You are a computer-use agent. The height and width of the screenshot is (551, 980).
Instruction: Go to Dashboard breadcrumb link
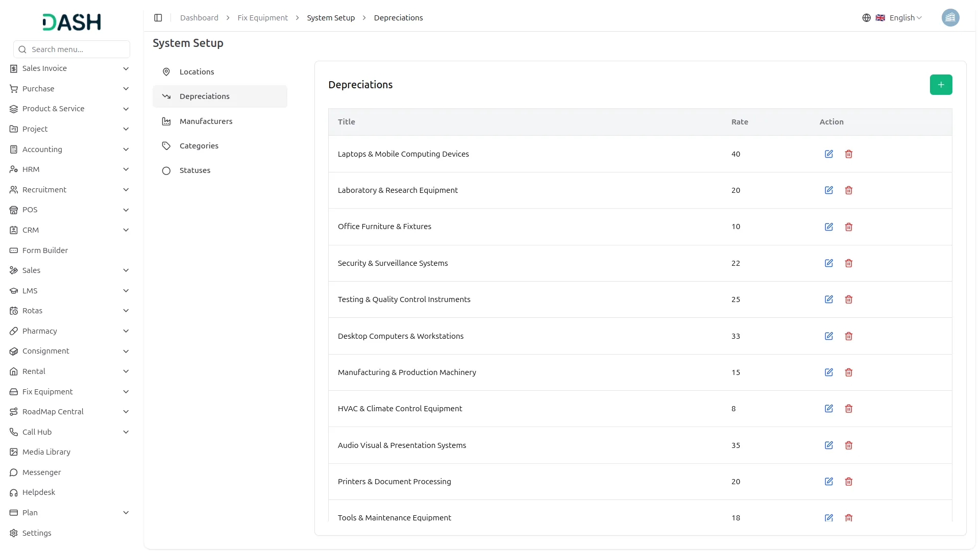point(199,18)
